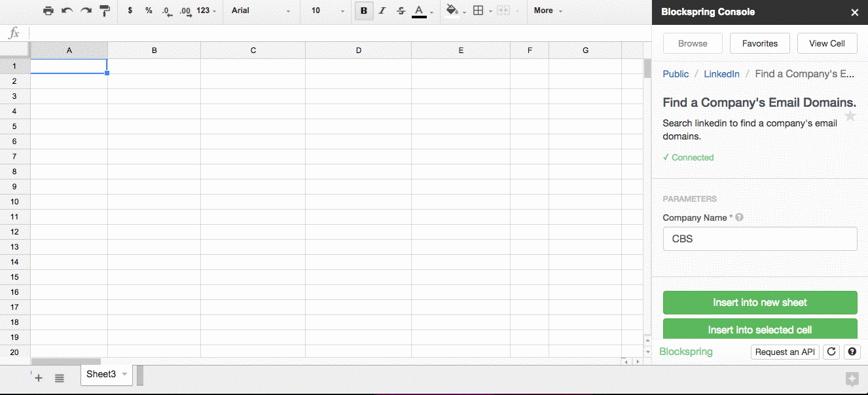This screenshot has width=868, height=395.
Task: Click Request an API button
Action: tap(785, 352)
